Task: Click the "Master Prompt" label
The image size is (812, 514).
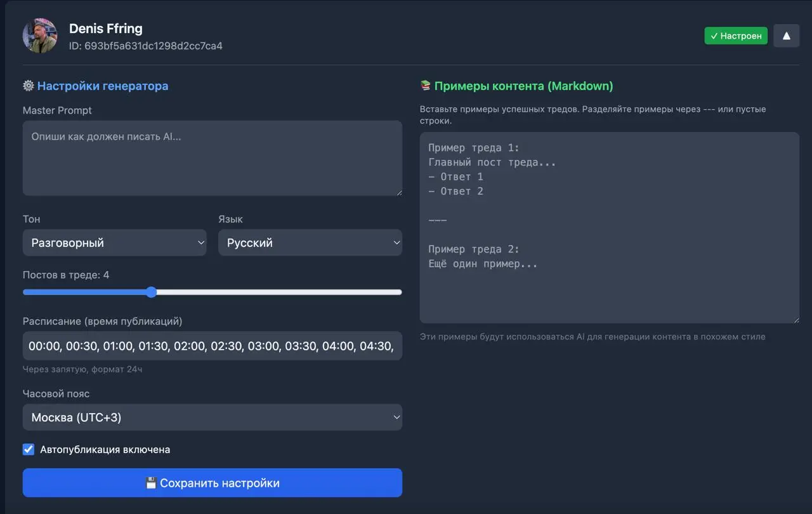Action: coord(57,110)
